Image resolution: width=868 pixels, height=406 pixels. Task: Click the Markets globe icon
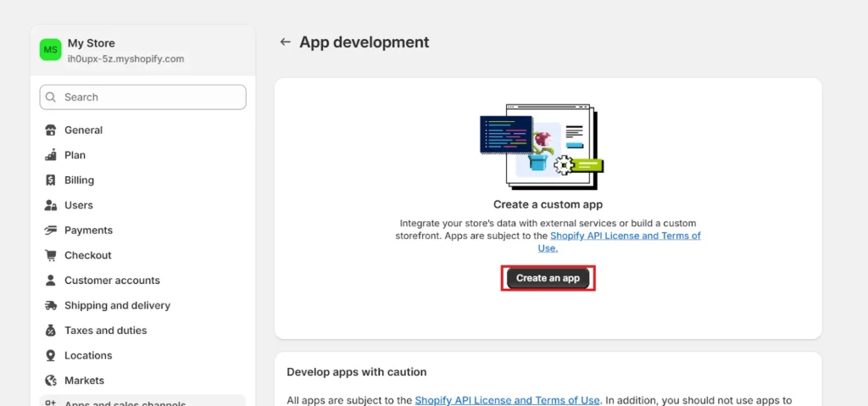pos(50,381)
